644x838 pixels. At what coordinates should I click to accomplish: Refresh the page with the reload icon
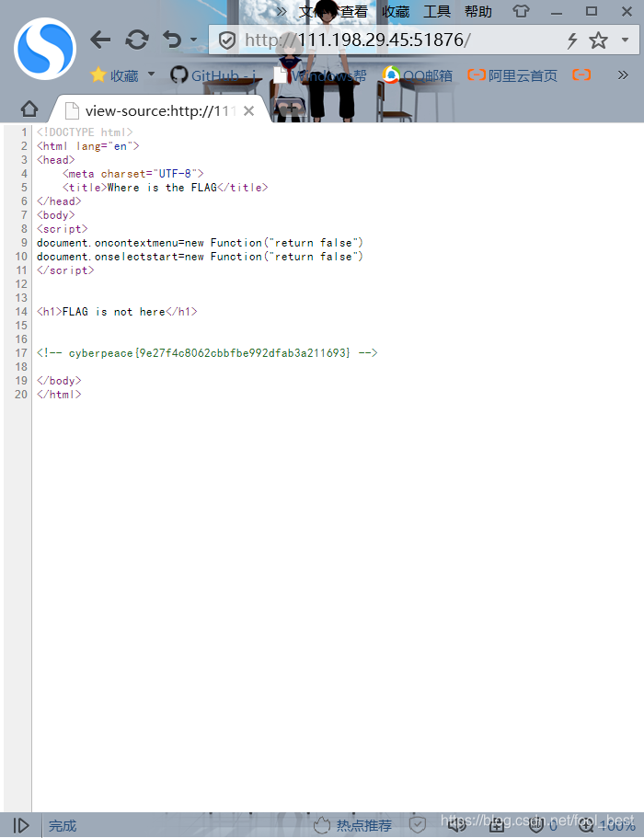[137, 40]
